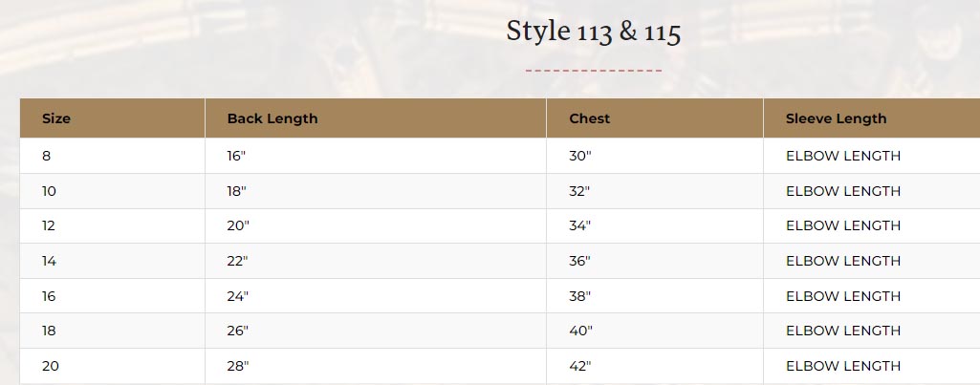Select the size 12 cell
The image size is (980, 385).
tap(49, 225)
